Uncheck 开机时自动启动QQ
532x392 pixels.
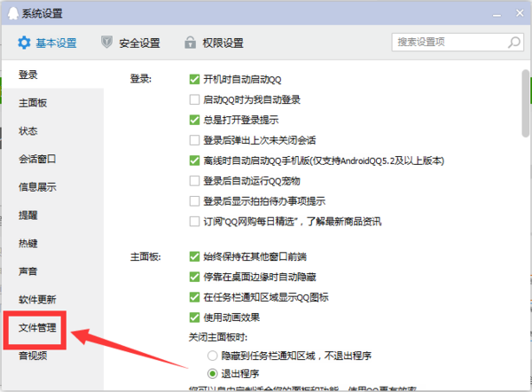[194, 80]
